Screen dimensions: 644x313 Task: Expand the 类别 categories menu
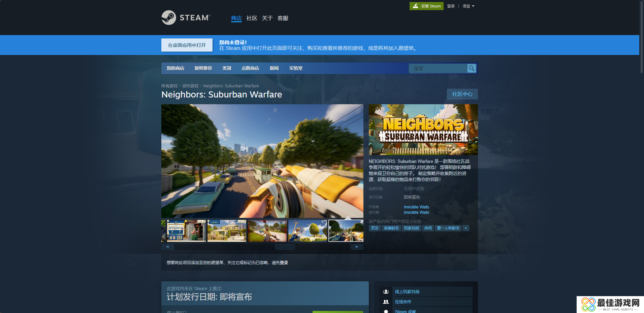click(x=227, y=68)
